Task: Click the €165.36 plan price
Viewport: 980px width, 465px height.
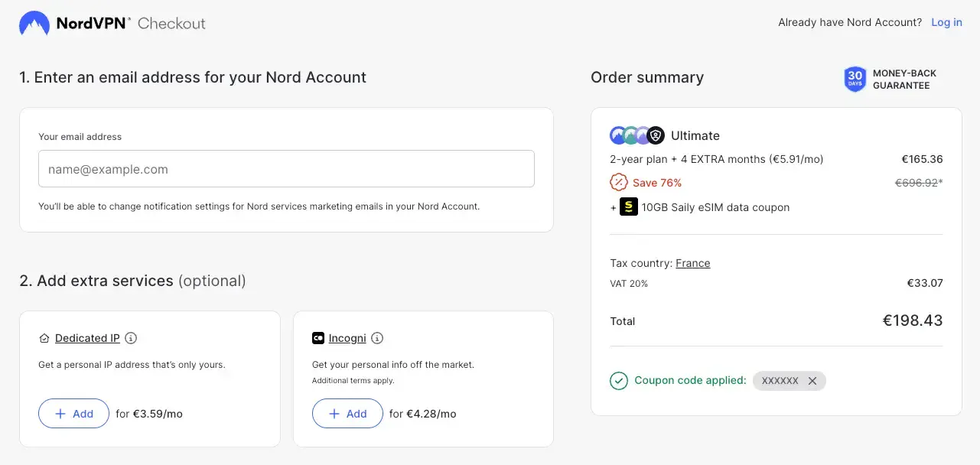Action: pyautogui.click(x=922, y=159)
